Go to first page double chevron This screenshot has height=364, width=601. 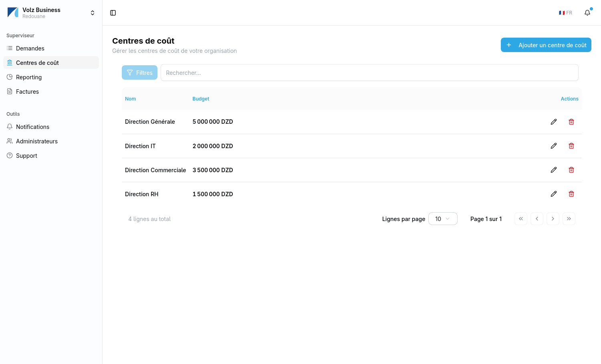(521, 219)
